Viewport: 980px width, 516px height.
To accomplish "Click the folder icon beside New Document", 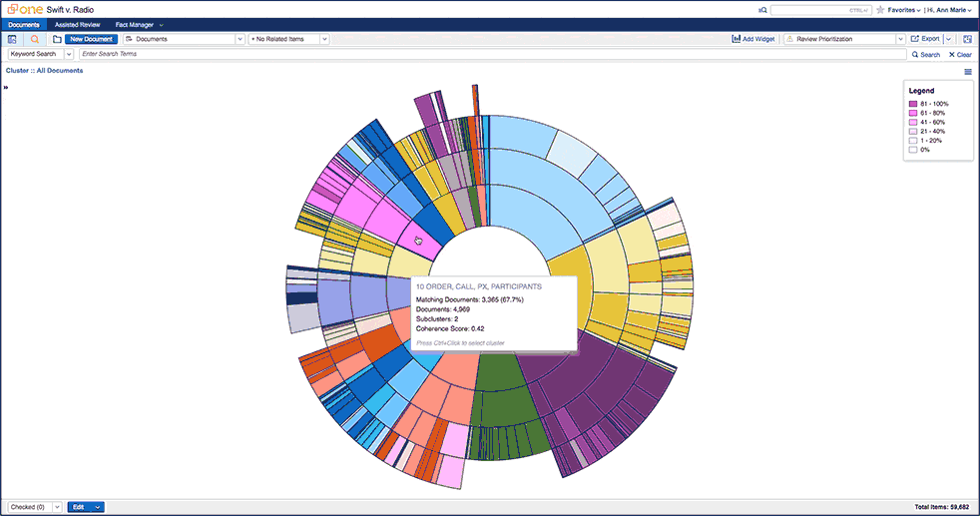I will pyautogui.click(x=57, y=39).
